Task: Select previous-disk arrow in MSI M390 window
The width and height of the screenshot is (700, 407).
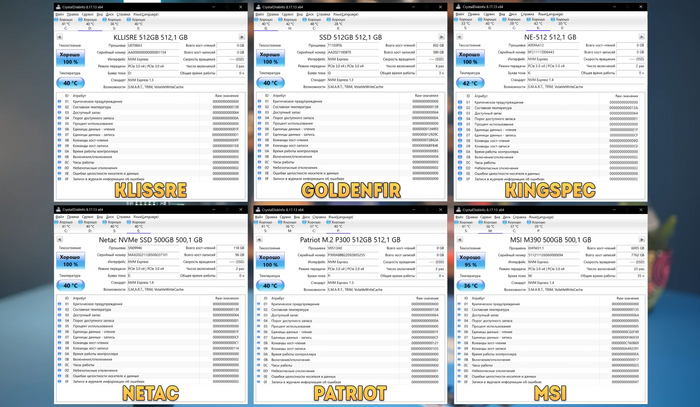Action: click(459, 240)
